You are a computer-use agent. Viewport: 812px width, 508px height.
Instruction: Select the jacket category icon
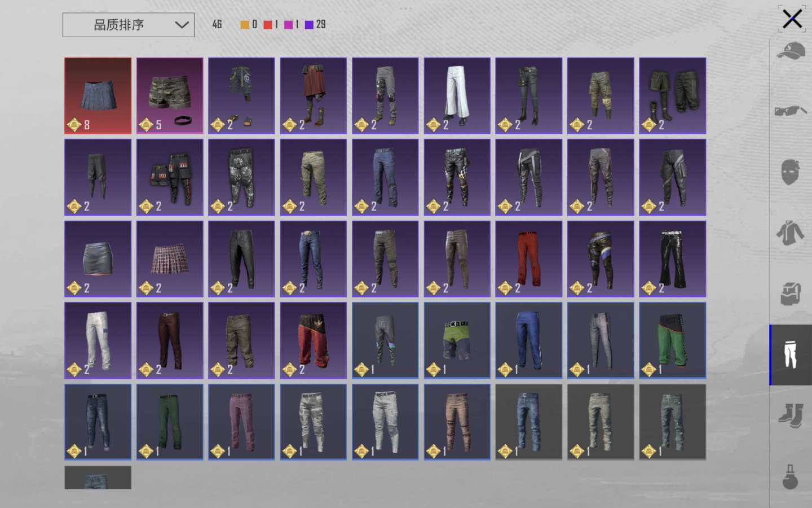[x=791, y=233]
